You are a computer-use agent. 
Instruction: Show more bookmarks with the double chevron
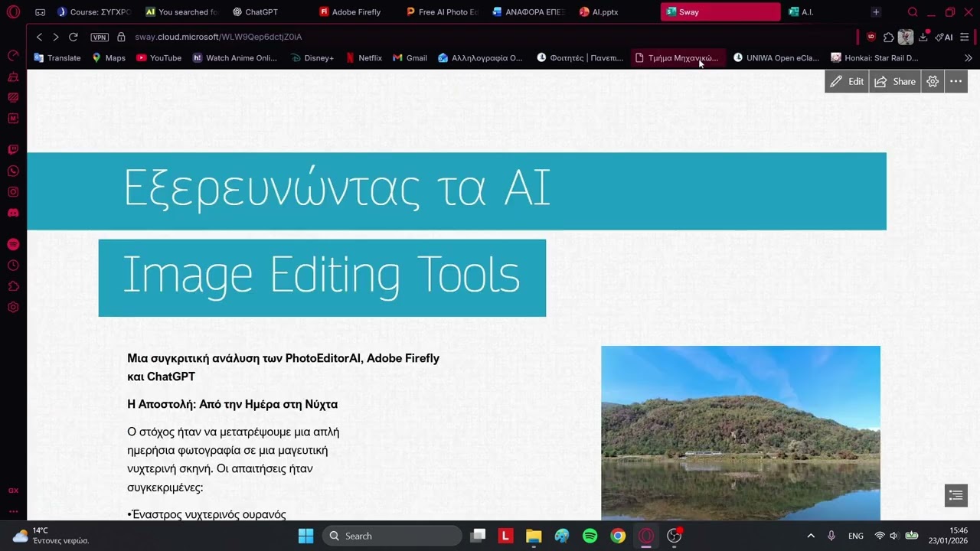point(968,58)
